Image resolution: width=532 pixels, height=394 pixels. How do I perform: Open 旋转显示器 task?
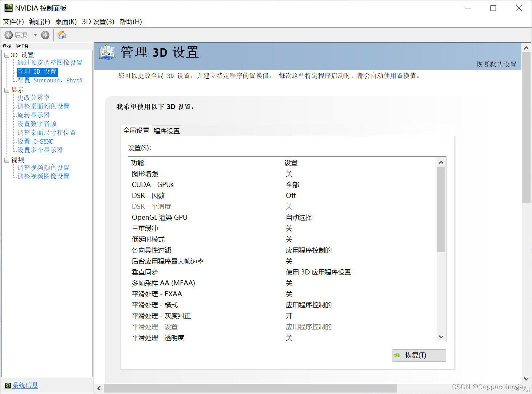point(34,115)
